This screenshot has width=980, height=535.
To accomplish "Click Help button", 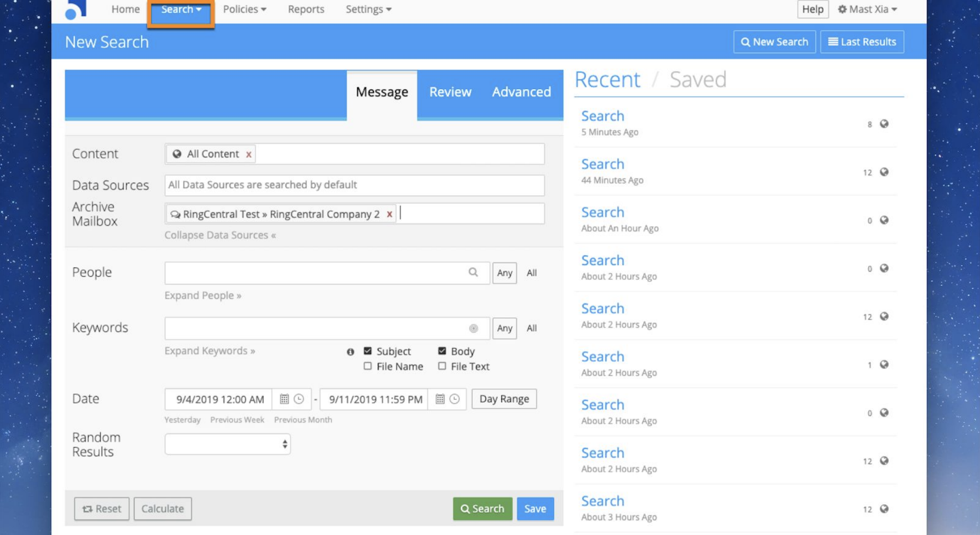I will tap(813, 9).
